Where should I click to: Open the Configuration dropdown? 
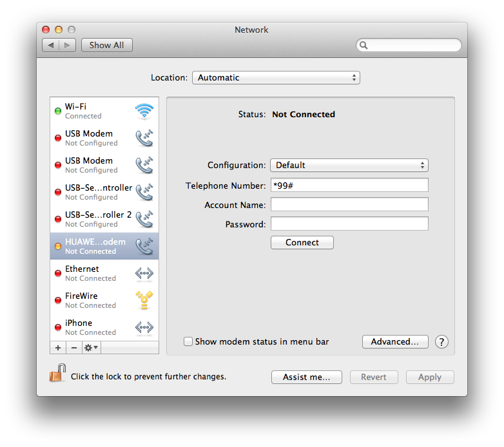tap(349, 165)
